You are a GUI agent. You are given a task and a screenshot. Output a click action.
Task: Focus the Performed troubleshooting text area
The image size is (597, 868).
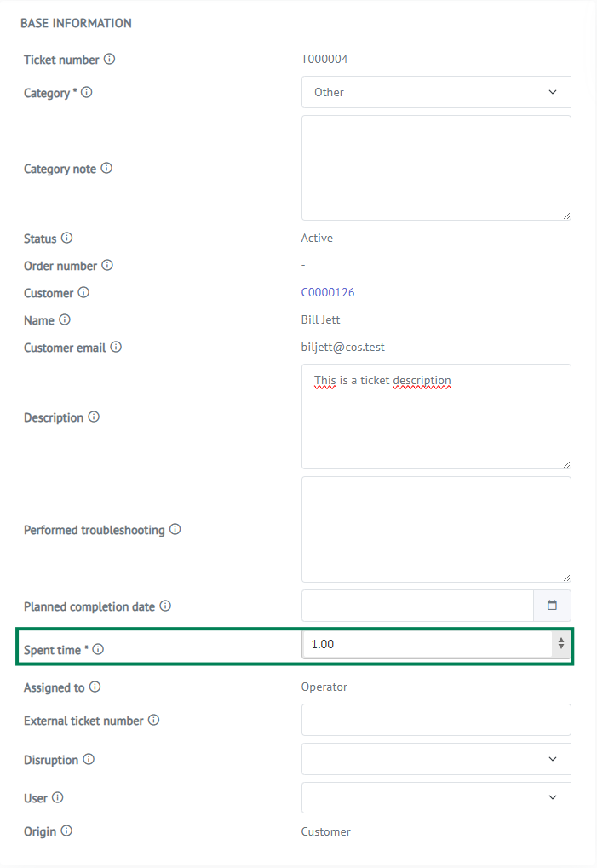(x=436, y=529)
